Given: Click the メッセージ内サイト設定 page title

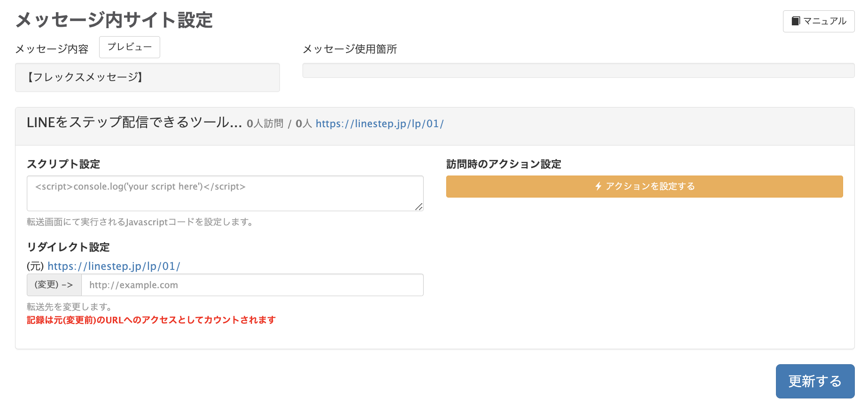Looking at the screenshot, I should [114, 20].
